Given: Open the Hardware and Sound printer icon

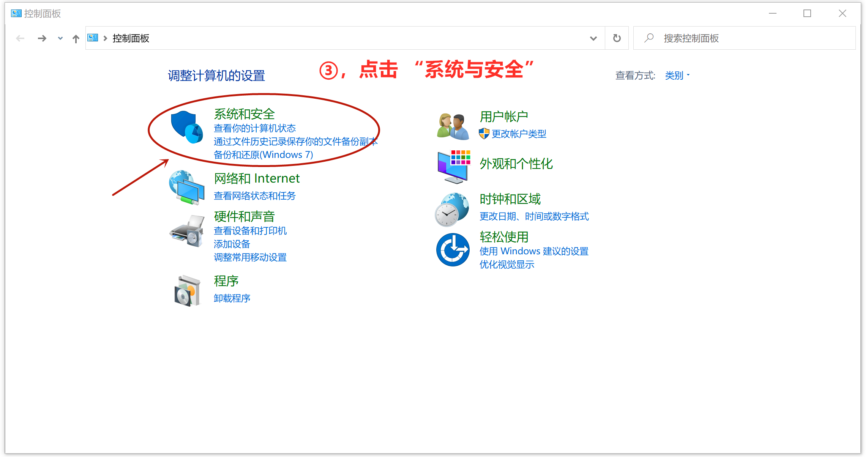Looking at the screenshot, I should 187,231.
